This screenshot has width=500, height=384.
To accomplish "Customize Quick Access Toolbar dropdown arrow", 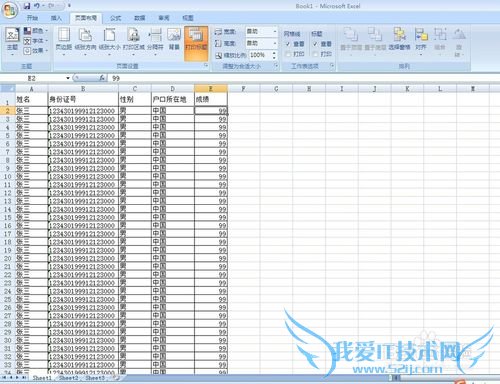I will [x=69, y=6].
